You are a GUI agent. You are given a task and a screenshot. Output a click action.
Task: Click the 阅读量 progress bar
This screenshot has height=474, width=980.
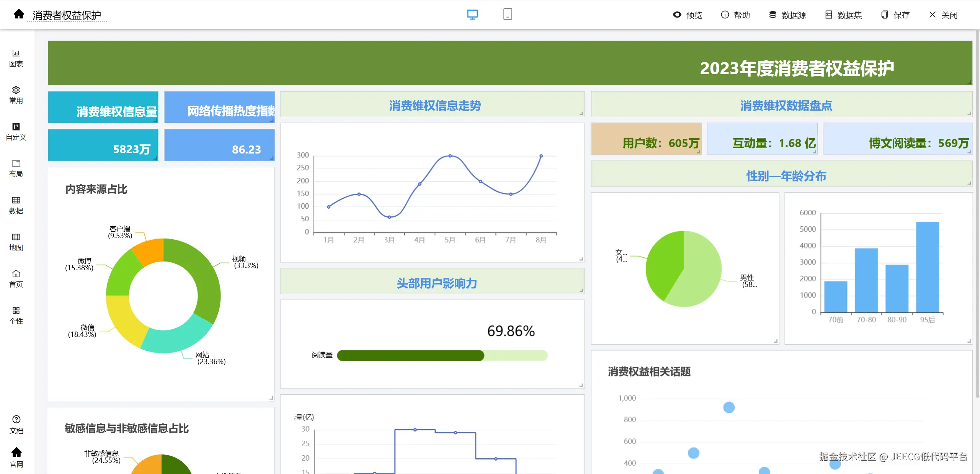[x=442, y=355]
